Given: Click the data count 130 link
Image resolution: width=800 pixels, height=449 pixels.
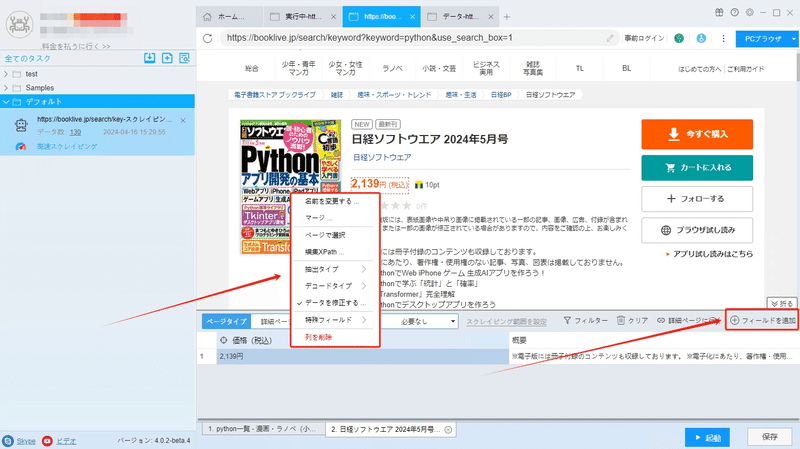Looking at the screenshot, I should (x=76, y=132).
